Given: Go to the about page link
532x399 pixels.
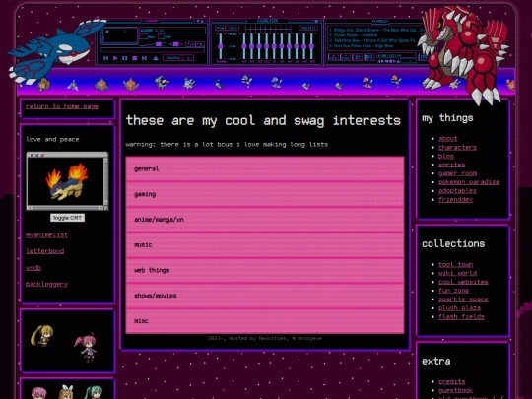Looking at the screenshot, I should click(x=448, y=139).
